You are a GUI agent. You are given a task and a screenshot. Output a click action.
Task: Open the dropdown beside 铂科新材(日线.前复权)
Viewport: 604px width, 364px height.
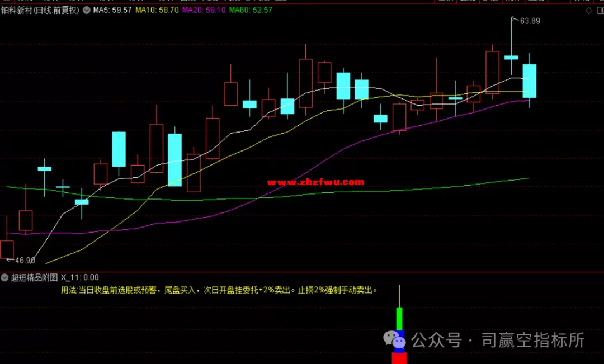(87, 10)
